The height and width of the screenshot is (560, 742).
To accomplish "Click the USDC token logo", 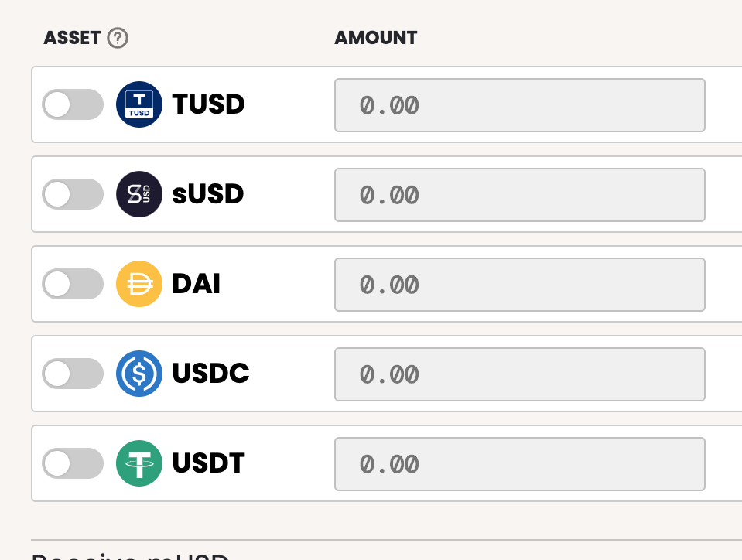I will click(139, 374).
